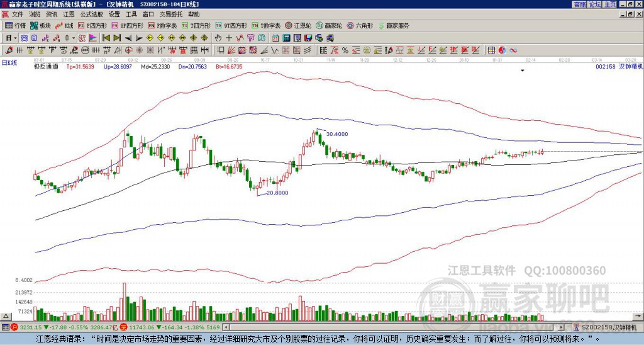Open the 江恩轮 Gann wheel
This screenshot has width=644, height=345.
coord(298,25)
